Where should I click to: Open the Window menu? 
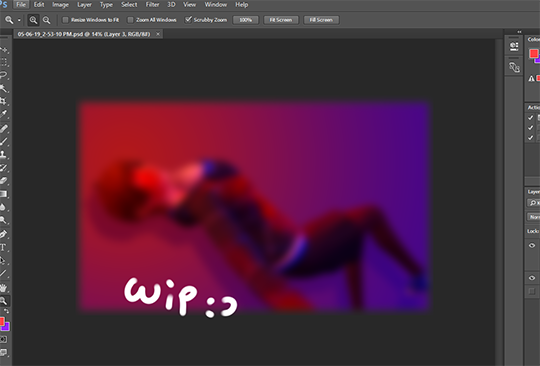tap(216, 5)
